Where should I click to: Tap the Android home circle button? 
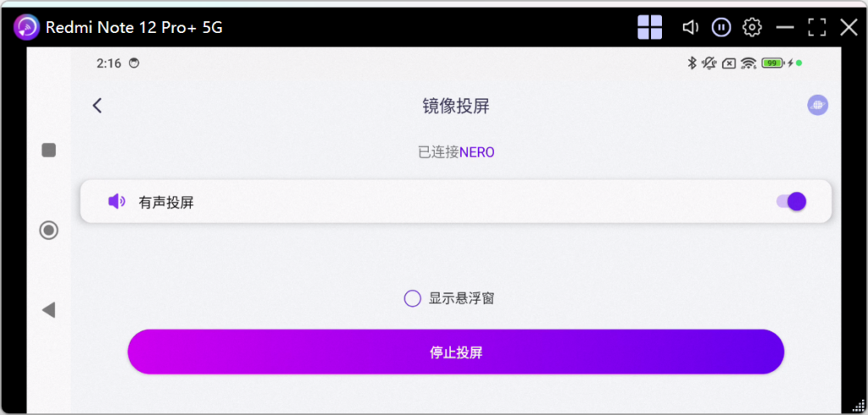[49, 230]
